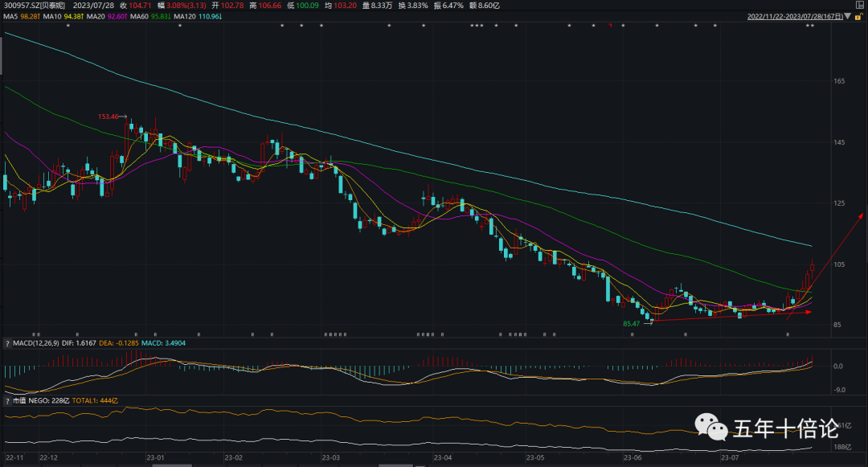The height and width of the screenshot is (467, 868).
Task: Click the 23-01 timeline label
Action: pos(155,457)
